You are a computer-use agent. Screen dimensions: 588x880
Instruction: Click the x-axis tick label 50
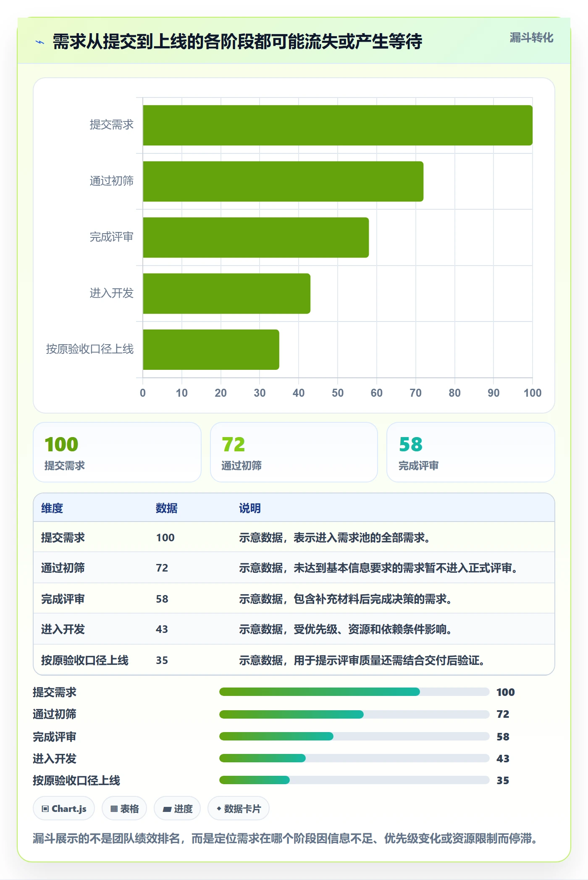click(338, 393)
